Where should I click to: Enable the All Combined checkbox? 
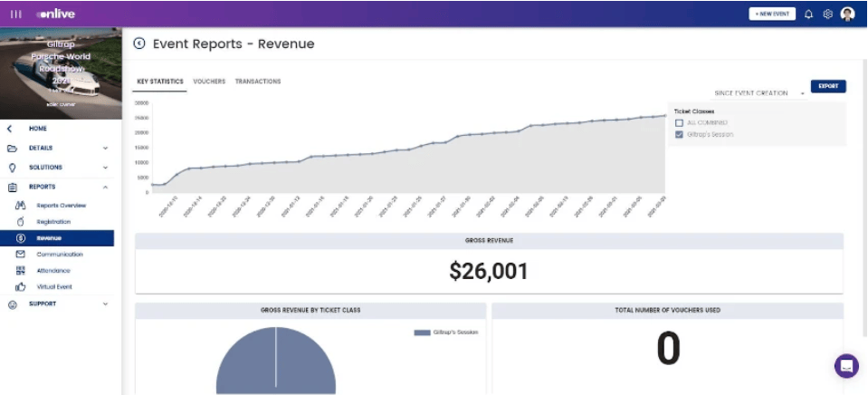point(680,122)
